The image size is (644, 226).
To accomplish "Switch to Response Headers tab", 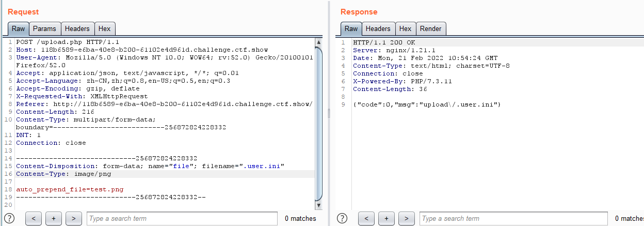I will pyautogui.click(x=378, y=28).
